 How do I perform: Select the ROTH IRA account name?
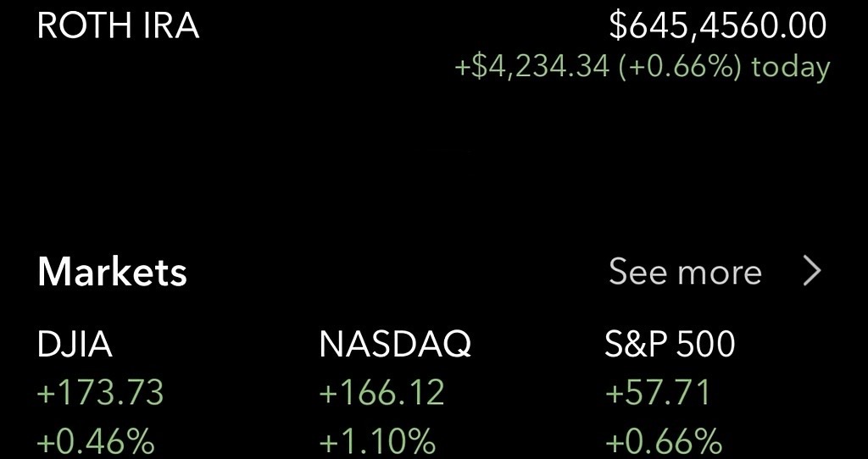pos(118,25)
